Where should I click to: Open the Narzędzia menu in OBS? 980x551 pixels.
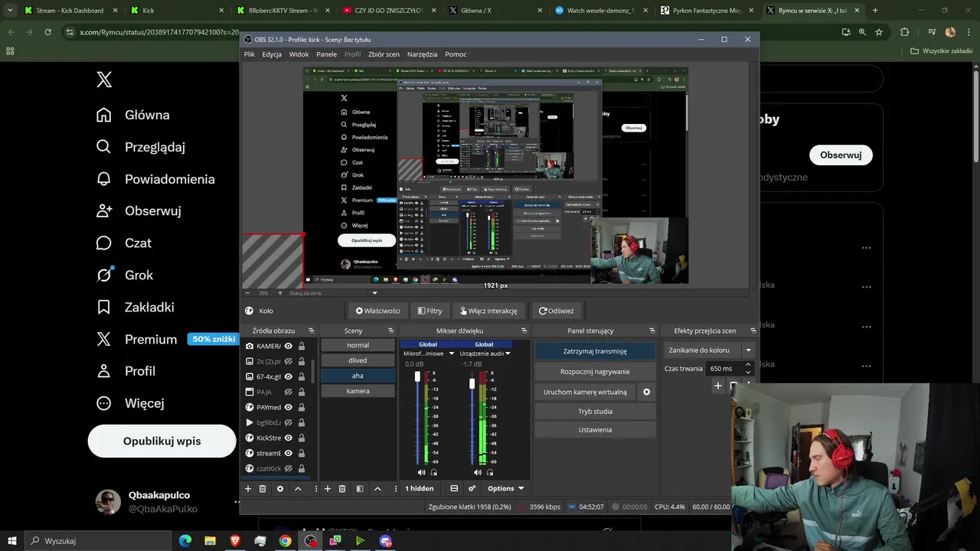(x=423, y=54)
